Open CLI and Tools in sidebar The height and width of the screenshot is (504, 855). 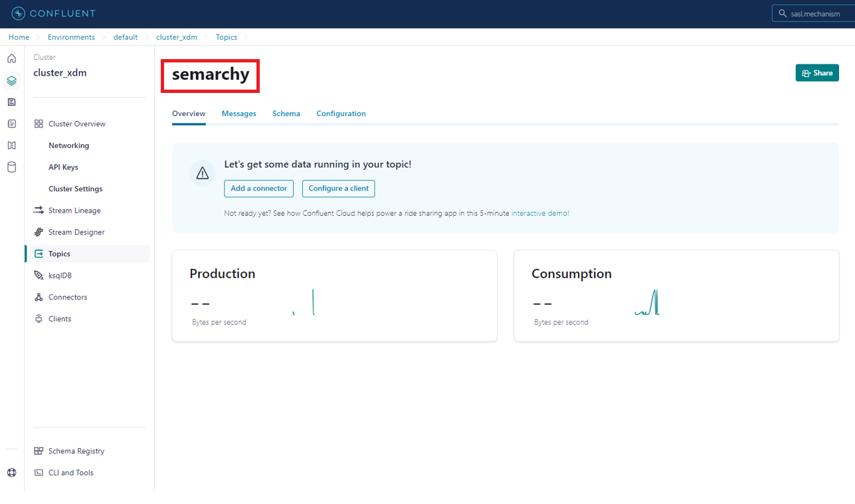click(x=71, y=473)
